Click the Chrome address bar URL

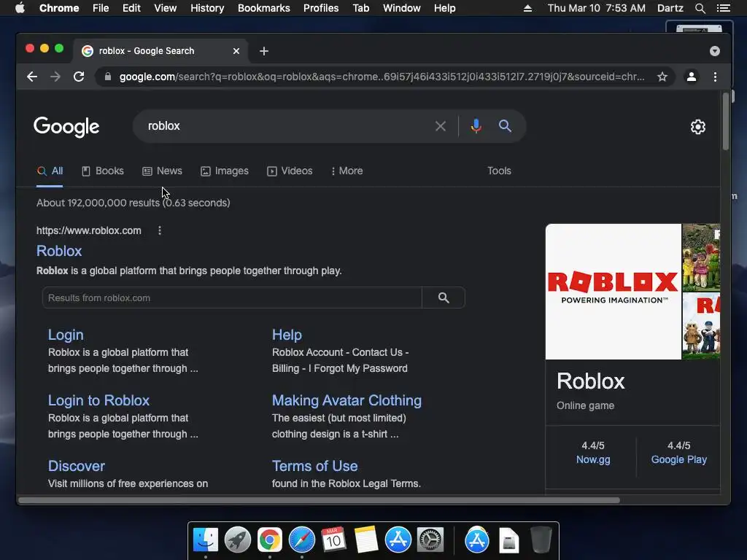pos(381,77)
